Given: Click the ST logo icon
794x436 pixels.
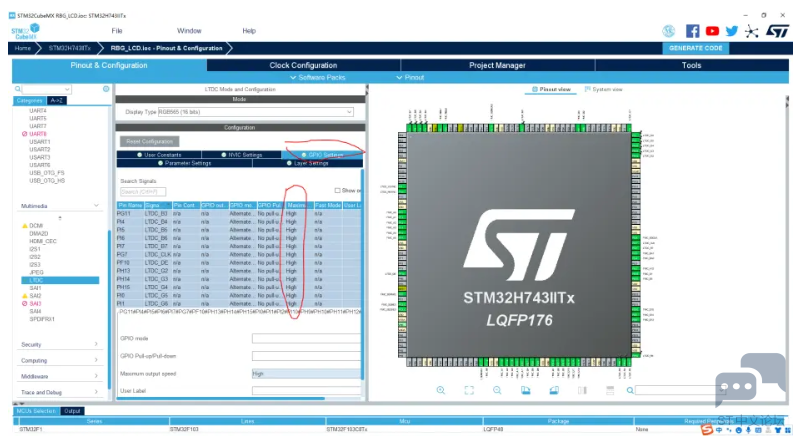Looking at the screenshot, I should 777,31.
